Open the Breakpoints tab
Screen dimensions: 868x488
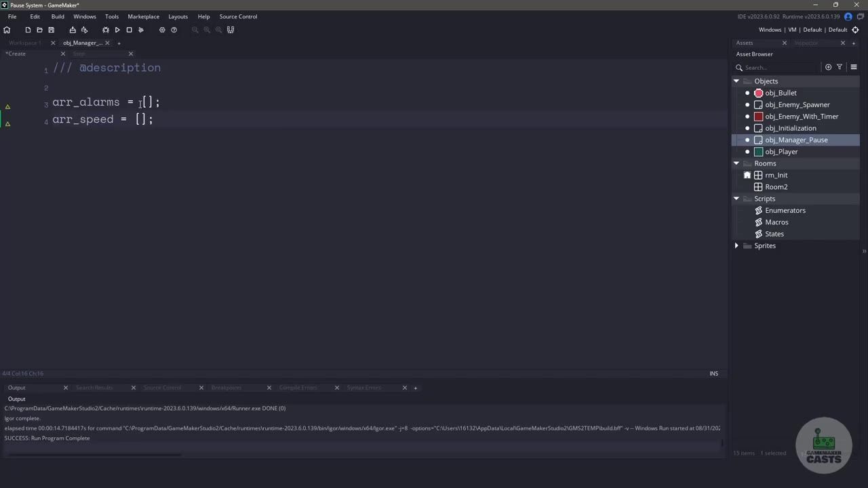point(226,388)
